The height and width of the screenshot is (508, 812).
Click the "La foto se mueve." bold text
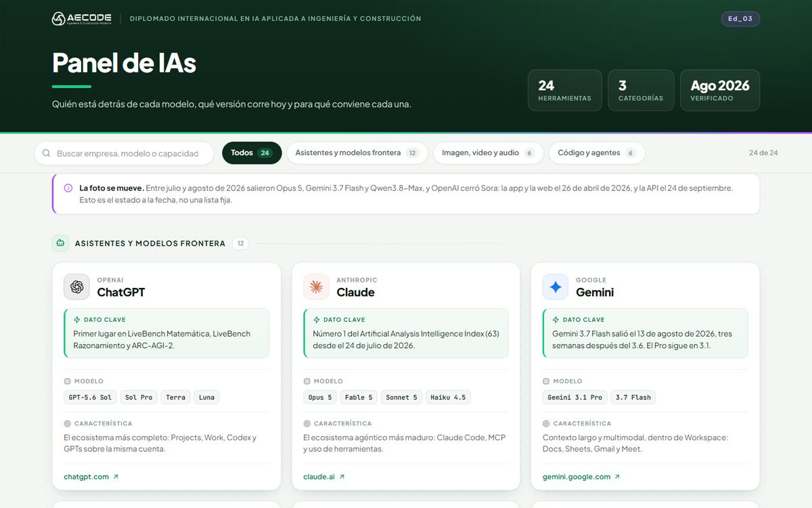pos(112,188)
